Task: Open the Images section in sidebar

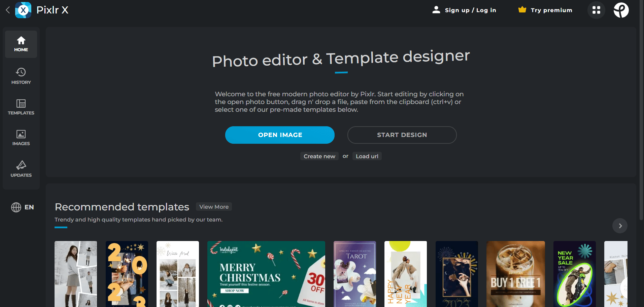Action: (21, 138)
